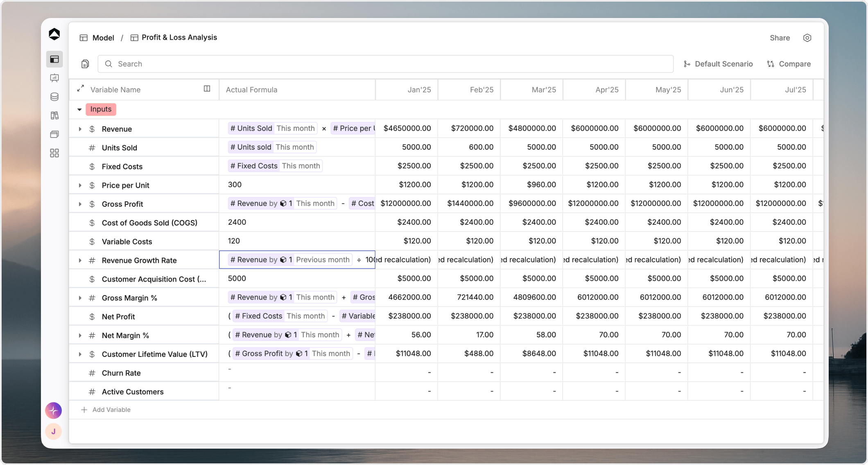Select the Mar'25 Price per Unit cell $960.00
Viewport: 868px width, 465px height.
point(532,185)
